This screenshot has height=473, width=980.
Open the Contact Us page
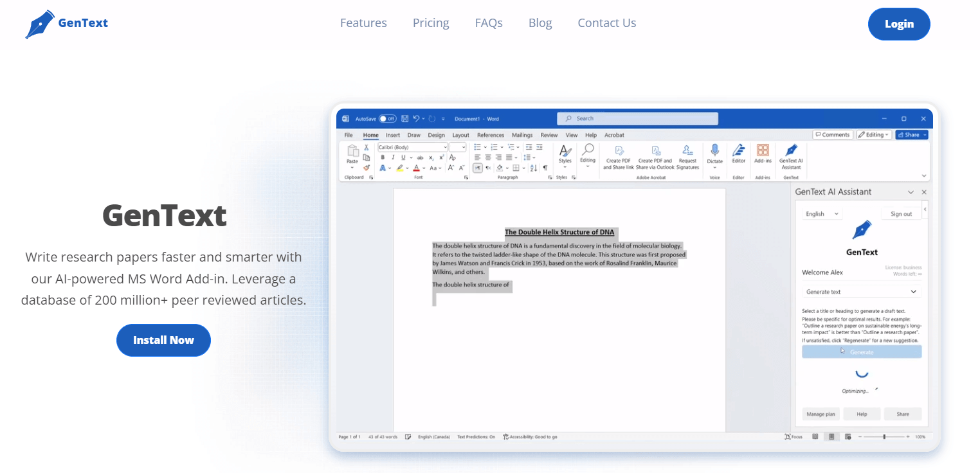[607, 23]
